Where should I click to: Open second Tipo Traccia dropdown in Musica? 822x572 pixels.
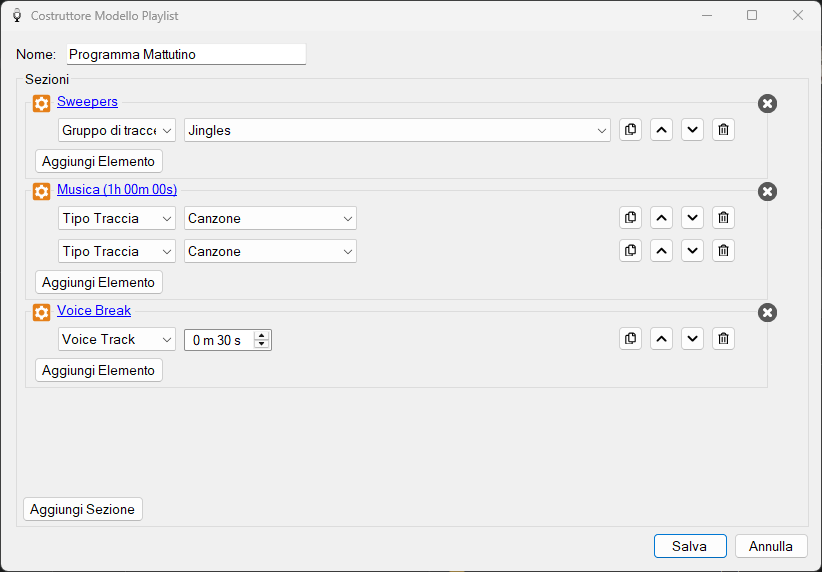pos(116,251)
